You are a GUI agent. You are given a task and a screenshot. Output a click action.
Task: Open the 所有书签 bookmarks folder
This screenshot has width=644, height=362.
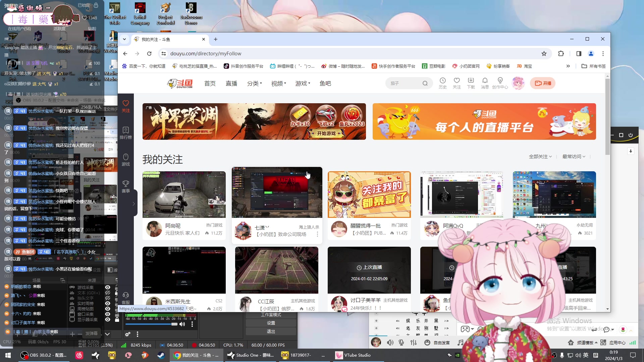[x=593, y=66]
